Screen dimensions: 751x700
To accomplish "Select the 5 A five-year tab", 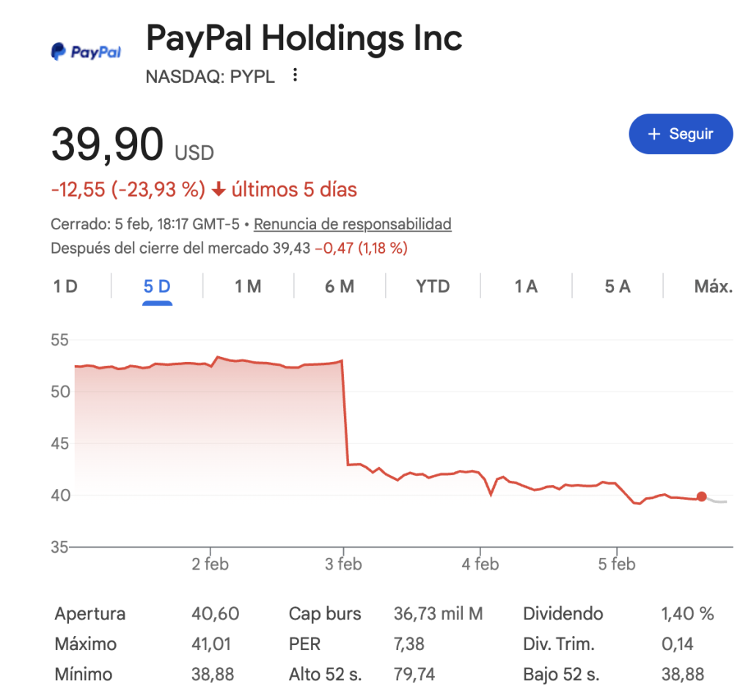I will 617,286.
